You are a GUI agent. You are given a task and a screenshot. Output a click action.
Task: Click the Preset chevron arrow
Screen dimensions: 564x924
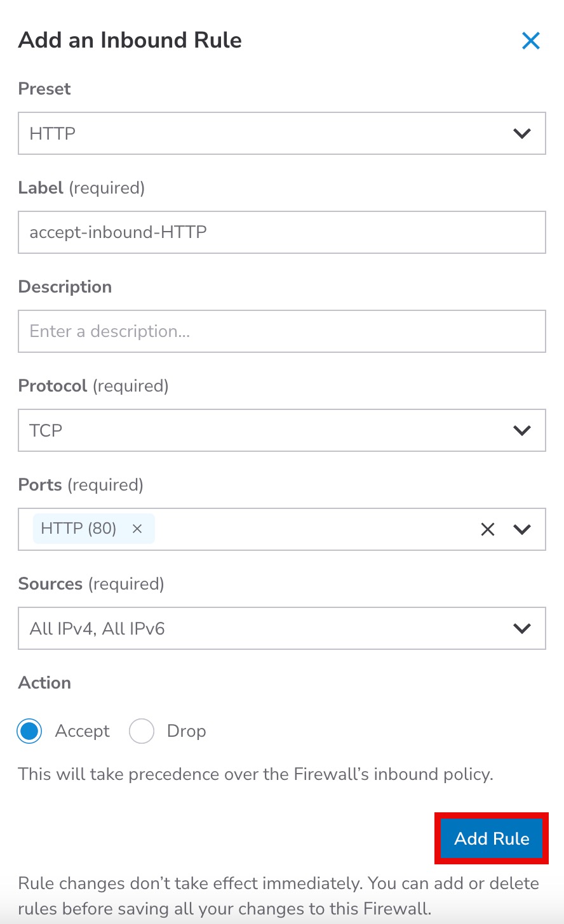click(522, 133)
